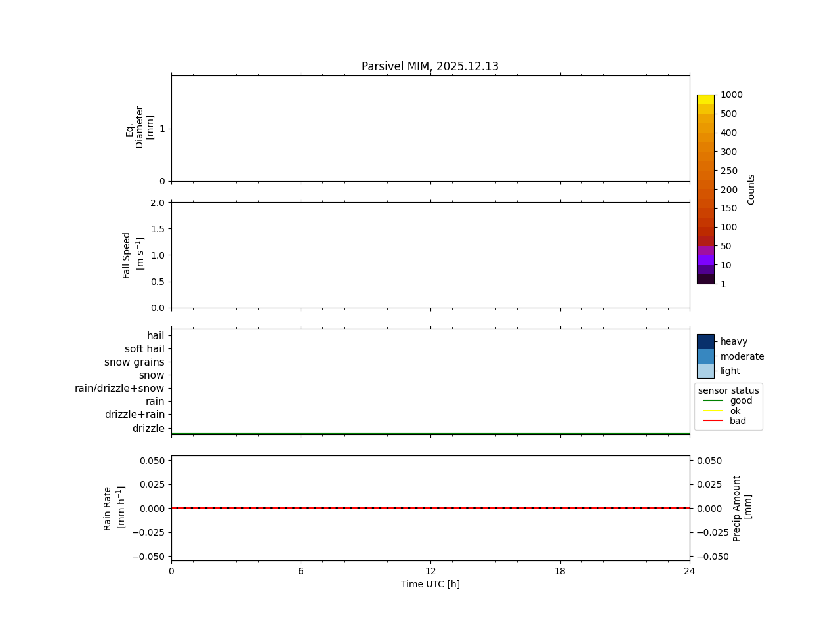
Task: Select the dark blue heavy intensity swatch
Action: pos(705,341)
